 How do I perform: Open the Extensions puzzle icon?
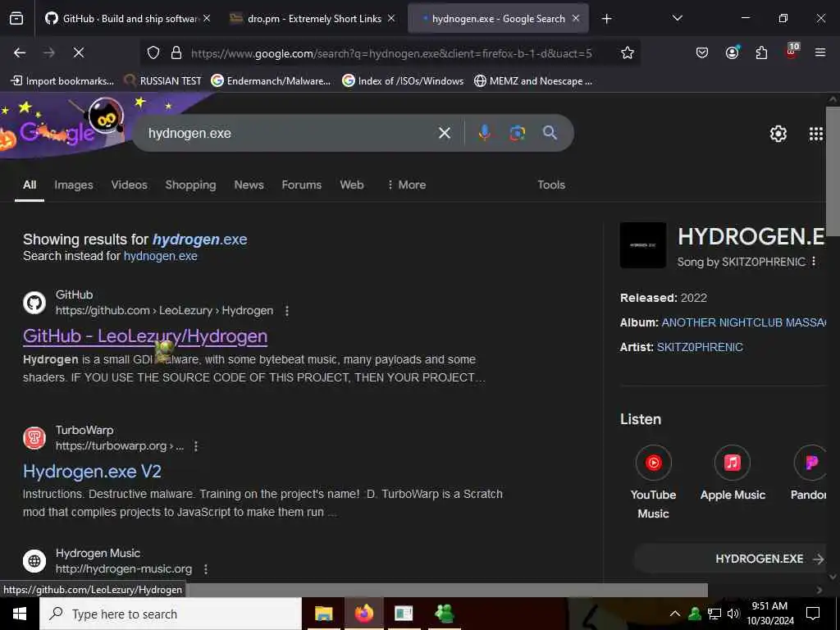pyautogui.click(x=761, y=52)
